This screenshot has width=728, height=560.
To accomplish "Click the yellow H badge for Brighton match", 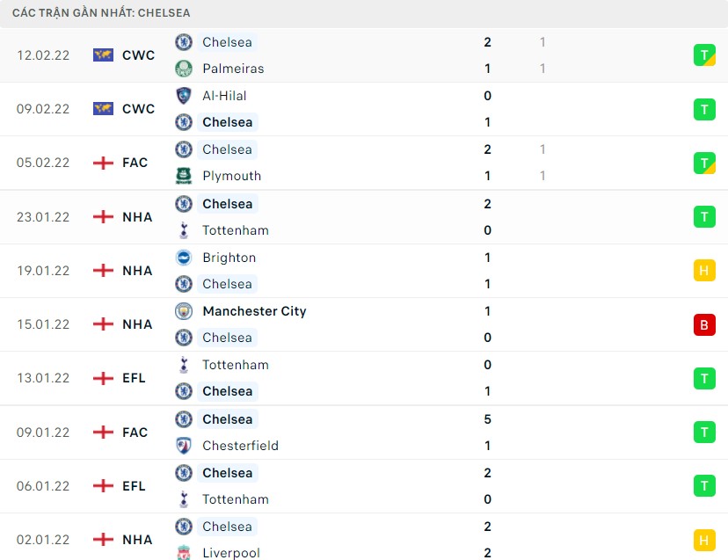I will (x=703, y=271).
